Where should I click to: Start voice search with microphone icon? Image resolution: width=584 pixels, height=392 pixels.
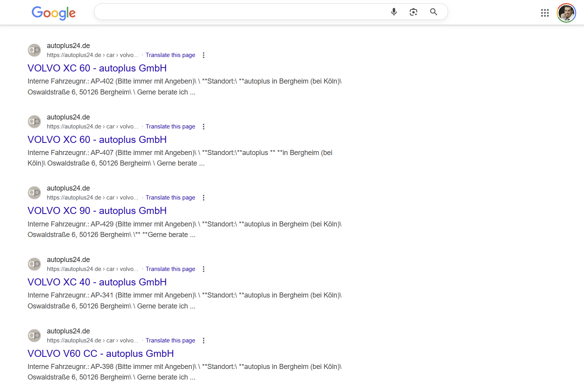click(394, 12)
